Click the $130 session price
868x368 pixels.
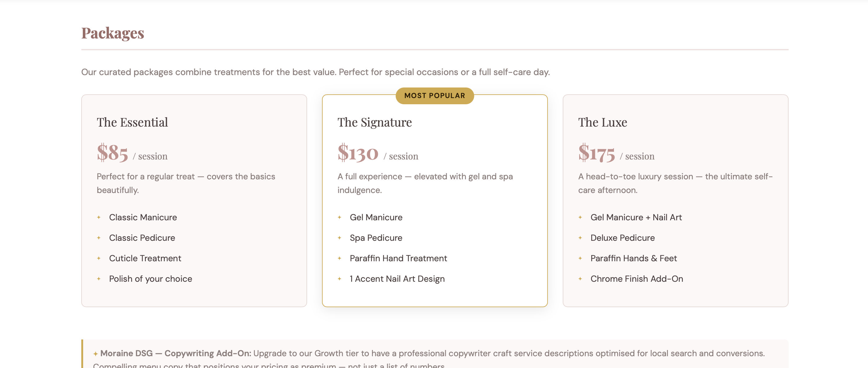(358, 153)
